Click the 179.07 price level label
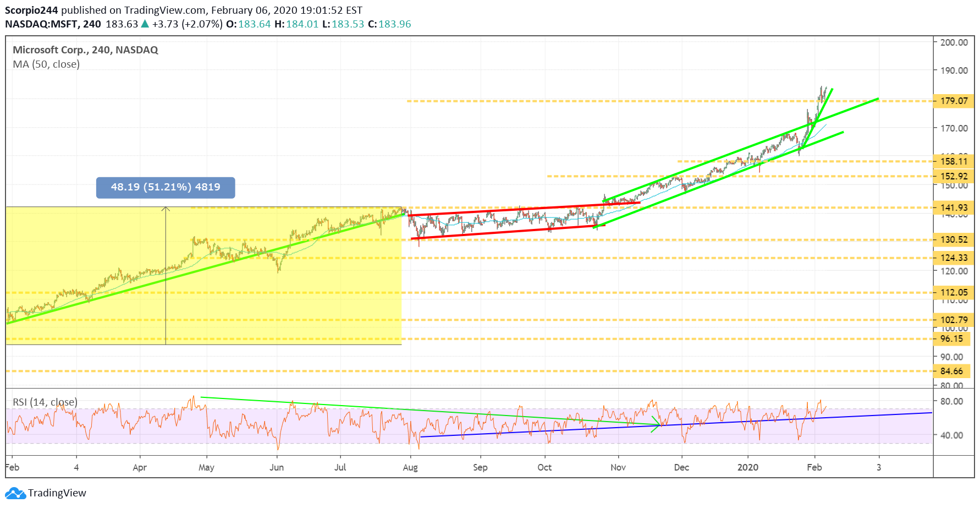Screen dimensions: 980x508 (954, 101)
